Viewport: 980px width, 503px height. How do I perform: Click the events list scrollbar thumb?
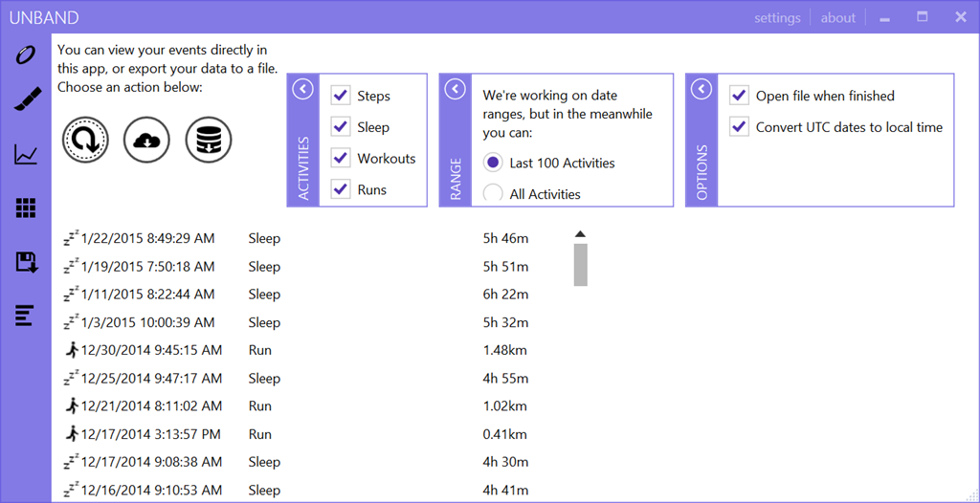click(x=580, y=265)
